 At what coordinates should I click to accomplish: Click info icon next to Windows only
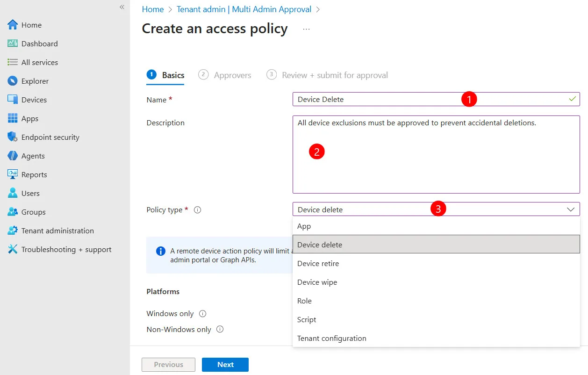(x=203, y=314)
